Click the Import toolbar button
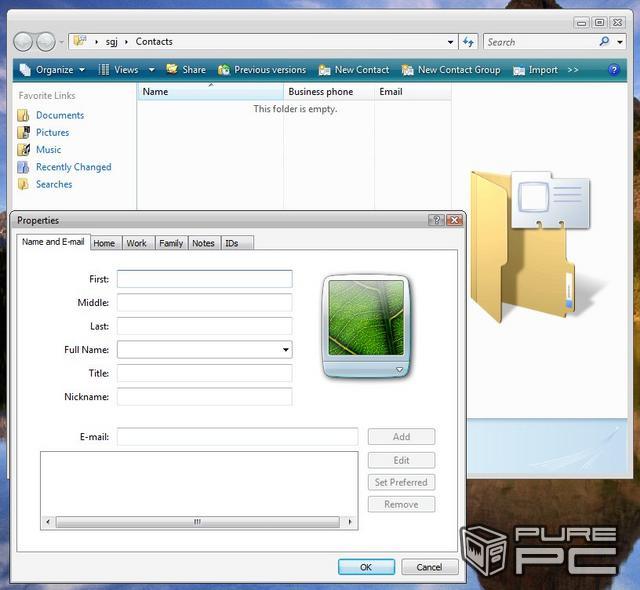 pyautogui.click(x=535, y=70)
